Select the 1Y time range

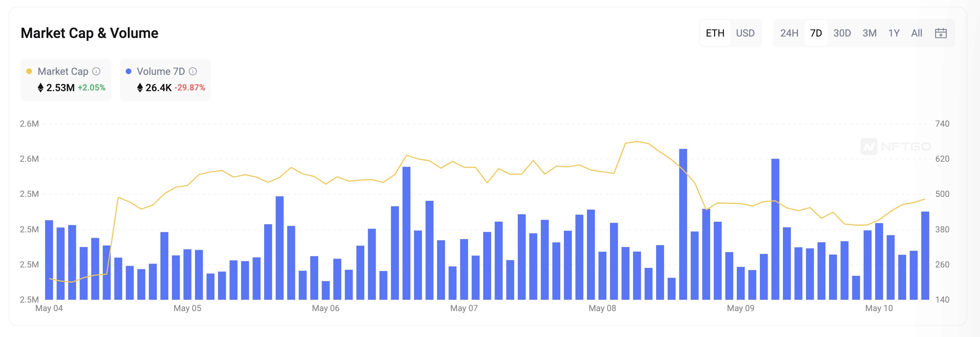[x=894, y=33]
